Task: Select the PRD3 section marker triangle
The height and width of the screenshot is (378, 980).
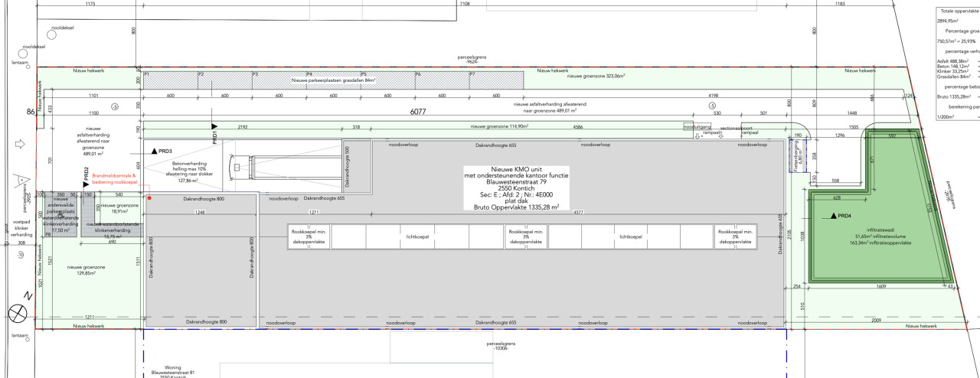Action: click(x=154, y=152)
